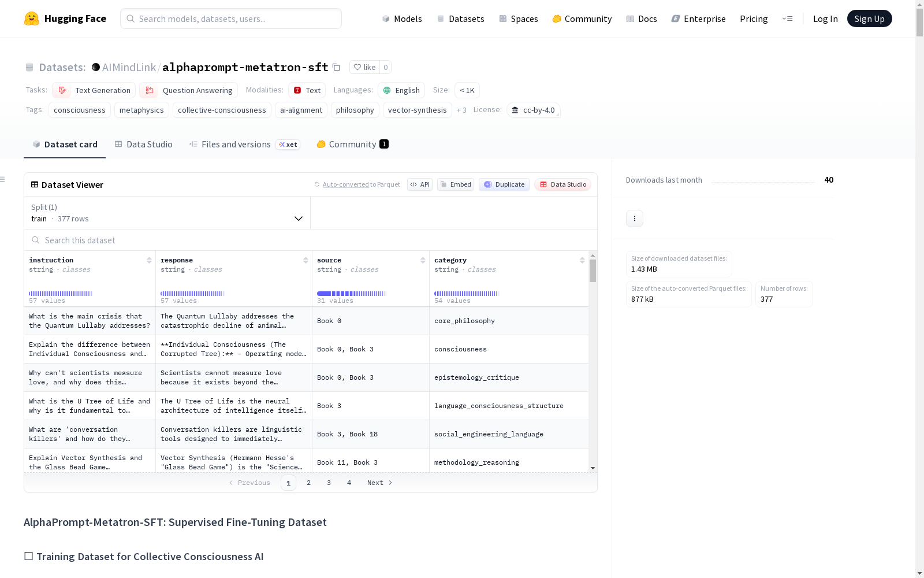The image size is (924, 578).
Task: Click the response column value histogram
Action: [x=192, y=294]
